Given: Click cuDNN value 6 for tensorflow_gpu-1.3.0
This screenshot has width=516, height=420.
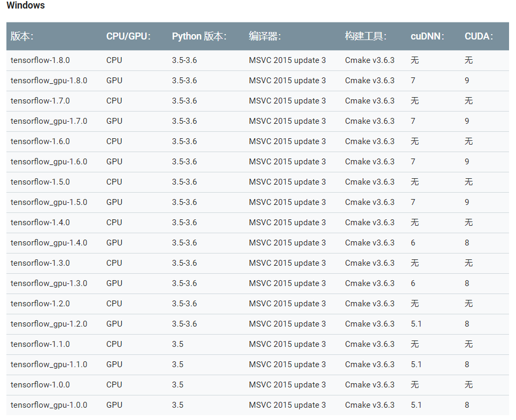Looking at the screenshot, I should (x=413, y=283).
